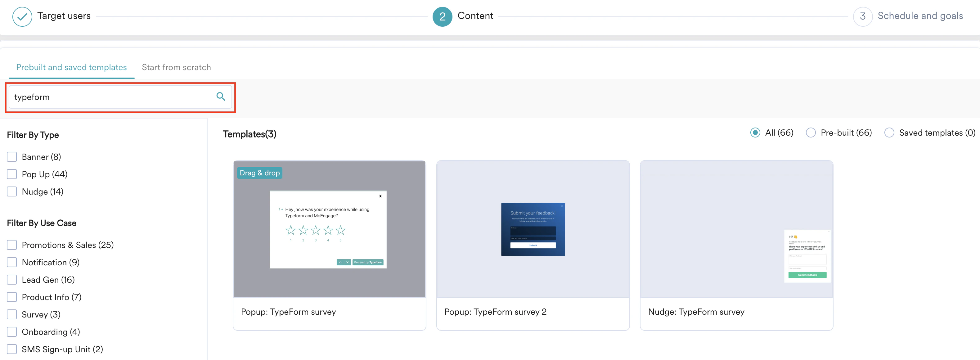Open the Popup: TypeForm survey 2 template
This screenshot has height=360, width=980.
tap(533, 245)
